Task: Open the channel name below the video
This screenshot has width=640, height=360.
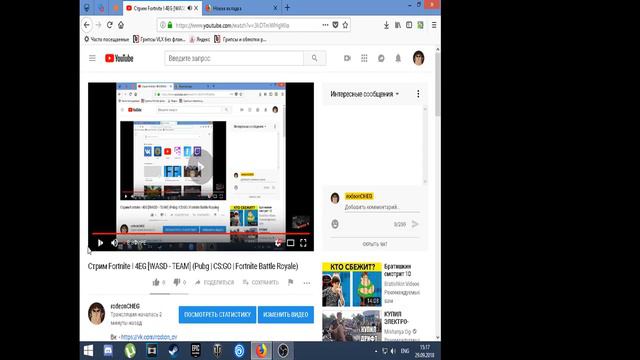Action: 125,306
